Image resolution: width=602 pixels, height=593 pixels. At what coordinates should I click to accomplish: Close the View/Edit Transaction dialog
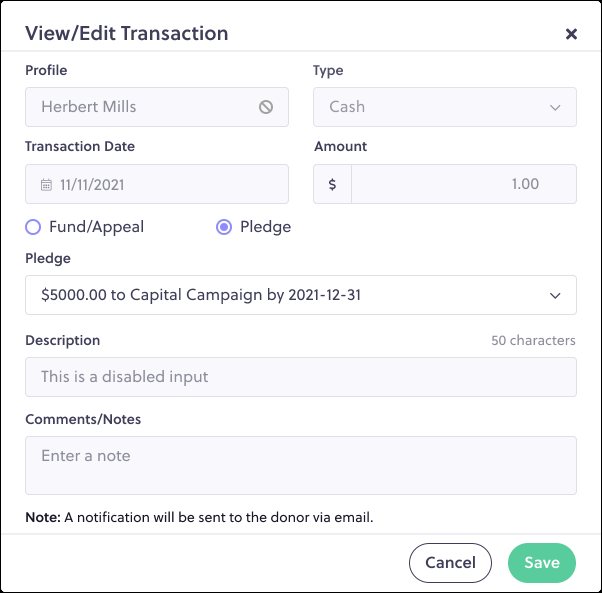(571, 34)
